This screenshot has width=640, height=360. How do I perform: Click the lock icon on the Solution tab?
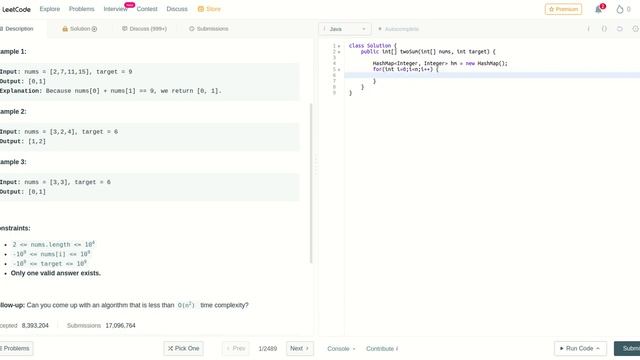65,29
